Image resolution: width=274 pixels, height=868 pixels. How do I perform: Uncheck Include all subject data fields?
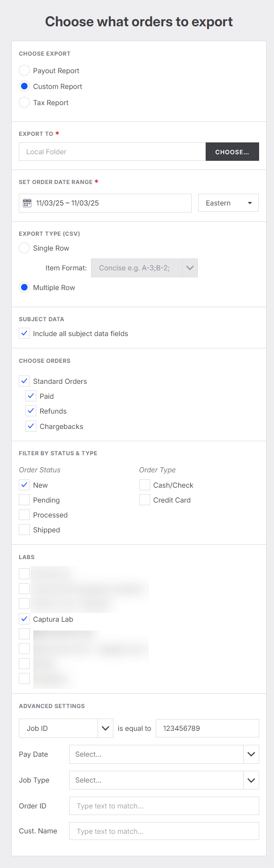tap(25, 333)
